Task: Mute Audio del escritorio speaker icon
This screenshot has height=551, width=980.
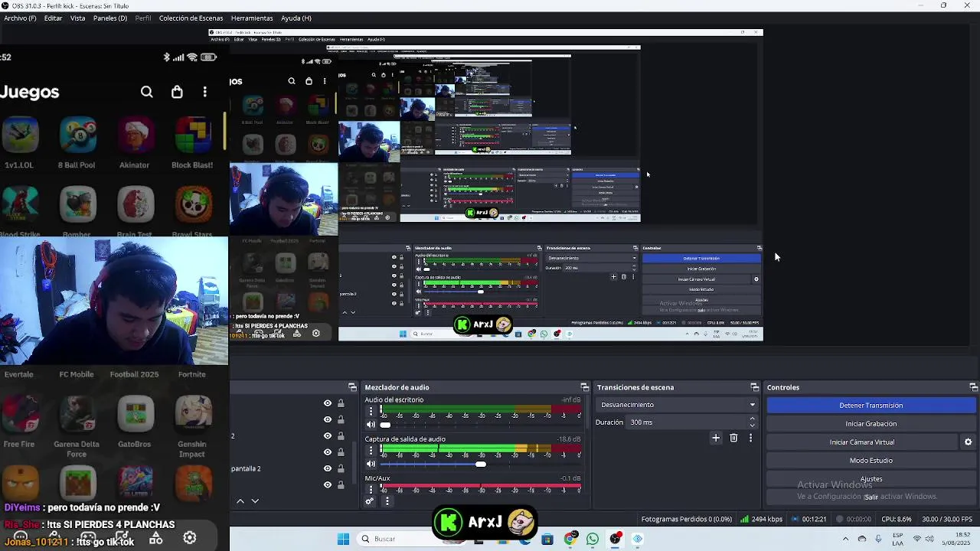Action: [371, 425]
